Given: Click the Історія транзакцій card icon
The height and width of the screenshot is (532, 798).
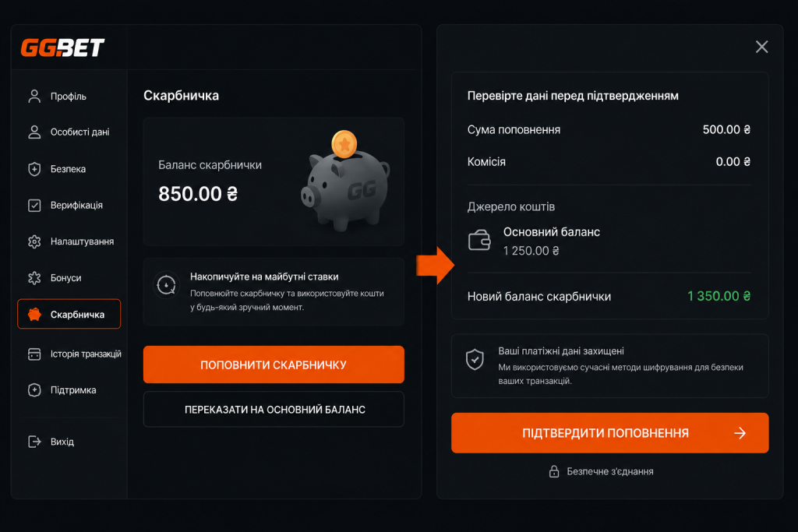Looking at the screenshot, I should [x=34, y=354].
